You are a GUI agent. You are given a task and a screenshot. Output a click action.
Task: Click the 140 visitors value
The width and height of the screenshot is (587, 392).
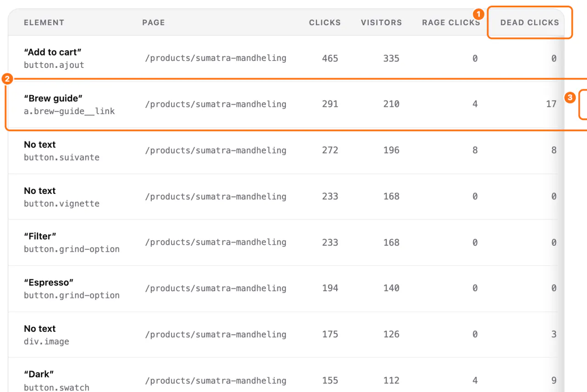tap(391, 288)
